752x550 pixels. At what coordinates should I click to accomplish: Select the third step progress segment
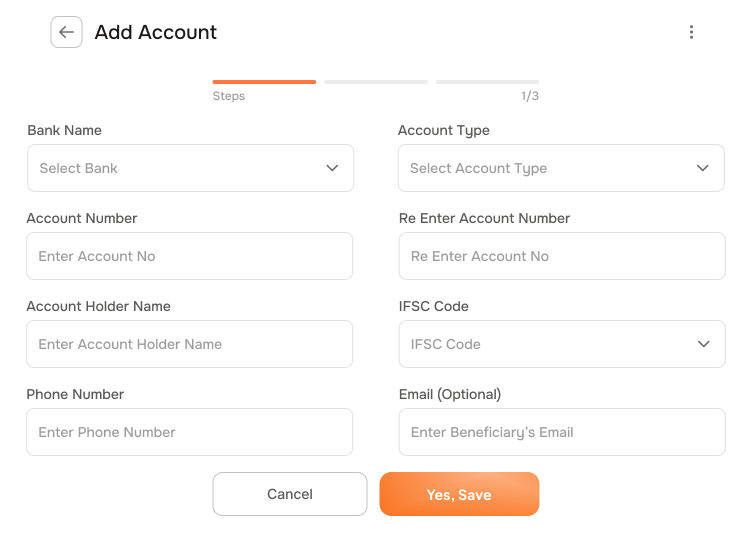tap(487, 82)
